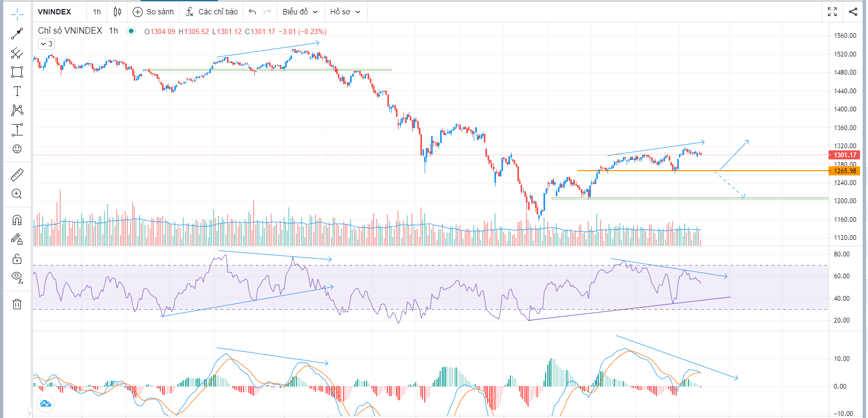Open the pitchfork tools
868x418 pixels.
[x=17, y=53]
